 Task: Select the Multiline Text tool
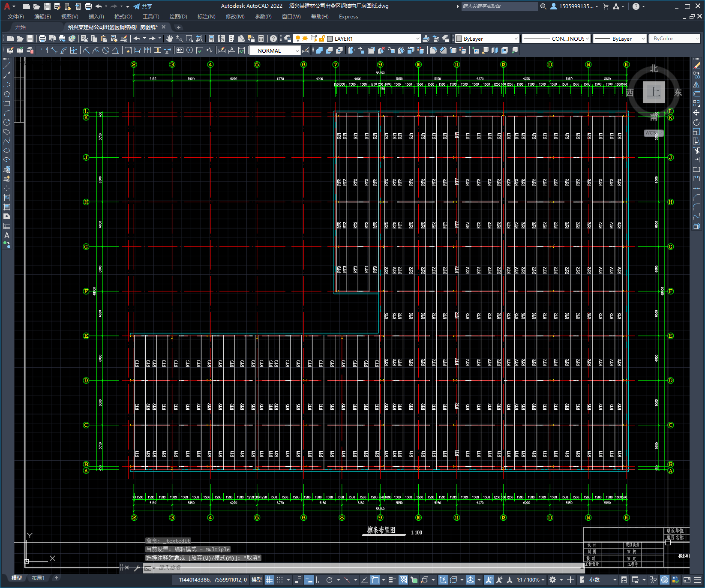[x=7, y=235]
